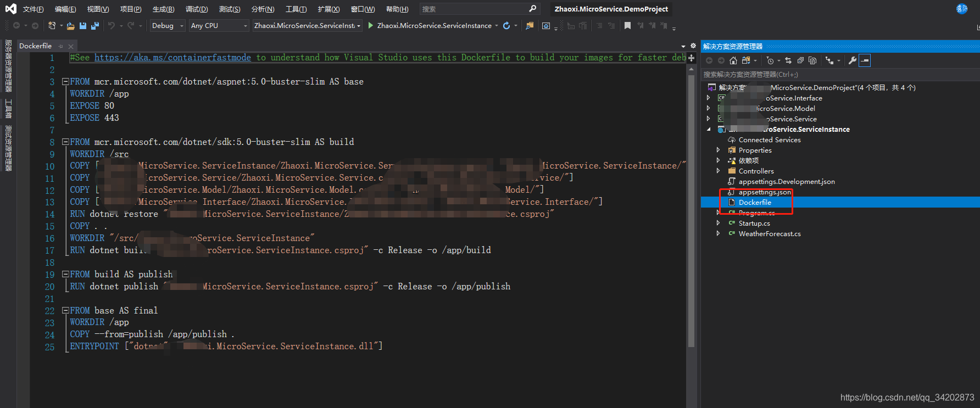Image resolution: width=980 pixels, height=408 pixels.
Task: Click the redo arrow icon
Action: (x=131, y=26)
